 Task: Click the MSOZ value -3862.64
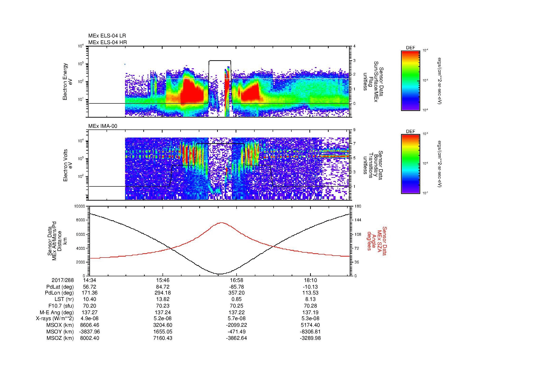237,338
